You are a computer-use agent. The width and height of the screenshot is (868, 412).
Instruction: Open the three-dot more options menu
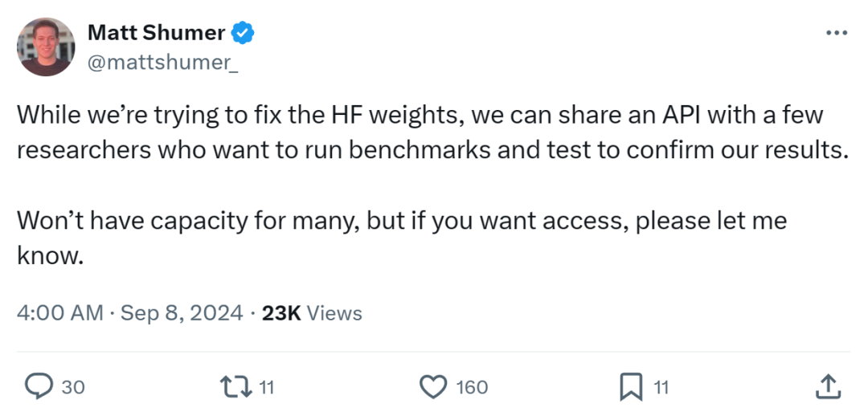[837, 33]
